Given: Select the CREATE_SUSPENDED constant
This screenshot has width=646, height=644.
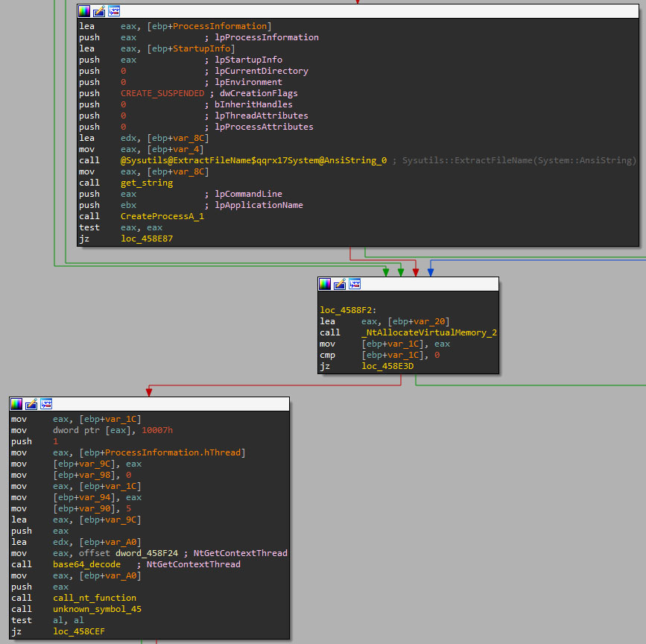Looking at the screenshot, I should coord(162,93).
